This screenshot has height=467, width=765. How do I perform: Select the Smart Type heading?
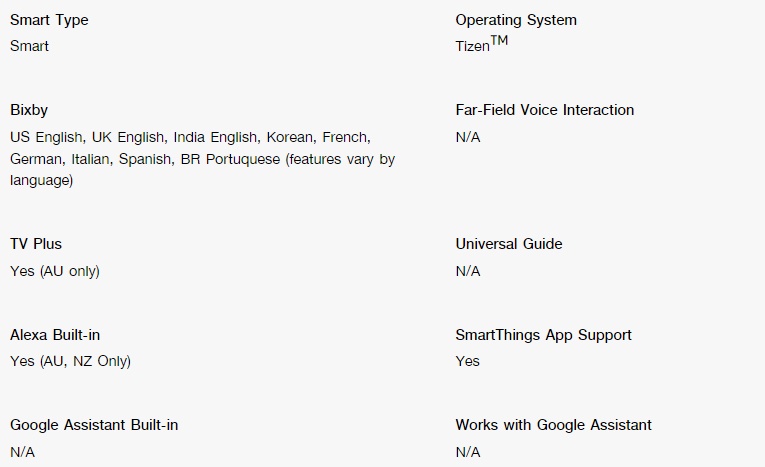point(49,20)
